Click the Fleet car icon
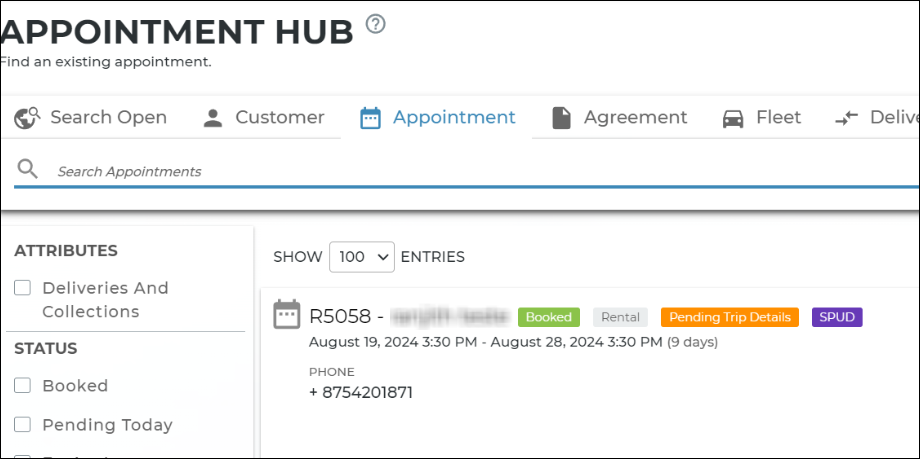The image size is (920, 459). pyautogui.click(x=734, y=118)
